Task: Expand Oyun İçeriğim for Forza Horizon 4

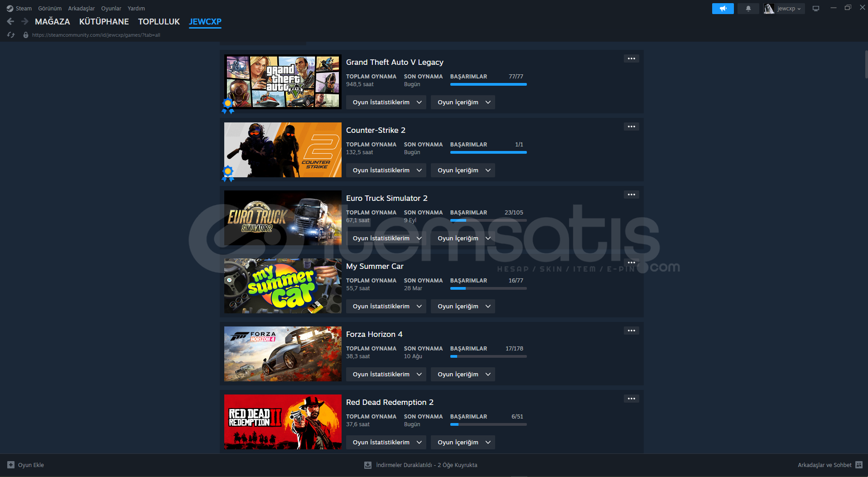Action: [x=463, y=375]
